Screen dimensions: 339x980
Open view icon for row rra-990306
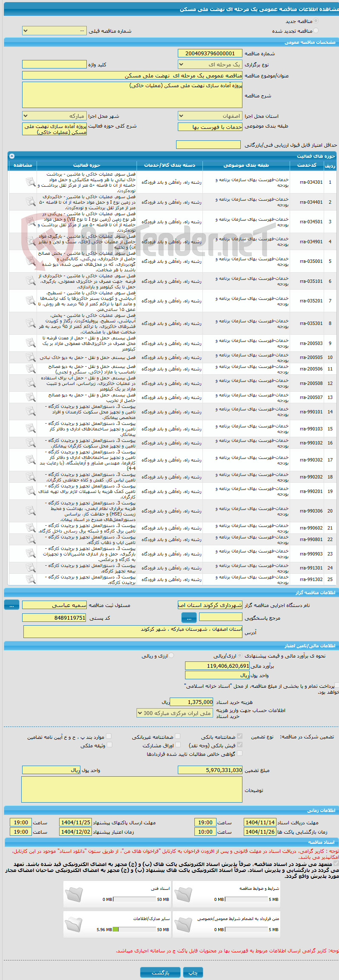click(x=30, y=511)
